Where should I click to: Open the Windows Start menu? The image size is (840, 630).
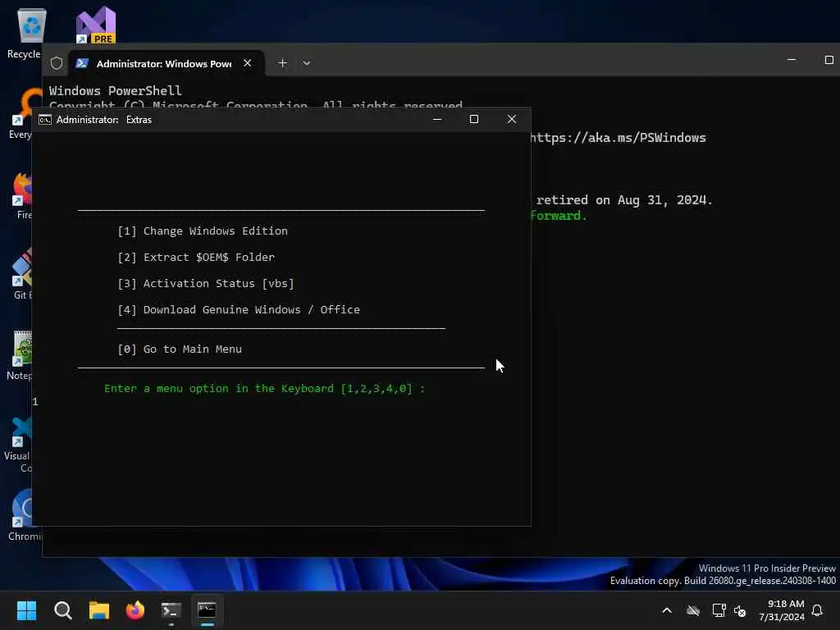pyautogui.click(x=26, y=610)
